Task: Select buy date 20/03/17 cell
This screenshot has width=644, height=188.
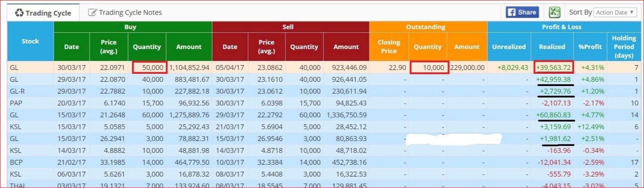Action: [x=72, y=103]
